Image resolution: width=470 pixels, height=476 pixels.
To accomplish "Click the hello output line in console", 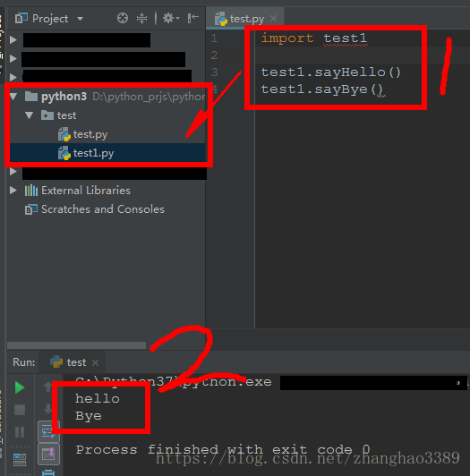I will pos(98,398).
